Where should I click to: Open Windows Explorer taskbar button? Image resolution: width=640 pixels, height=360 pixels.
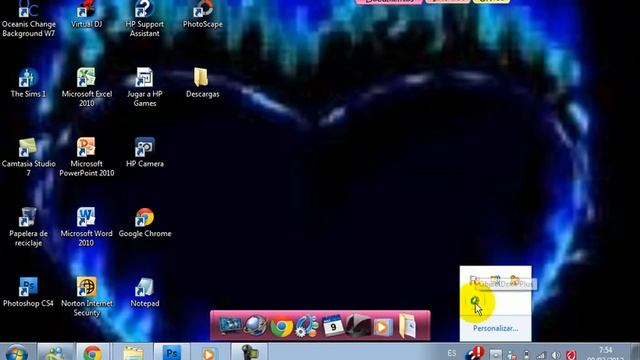click(x=133, y=352)
